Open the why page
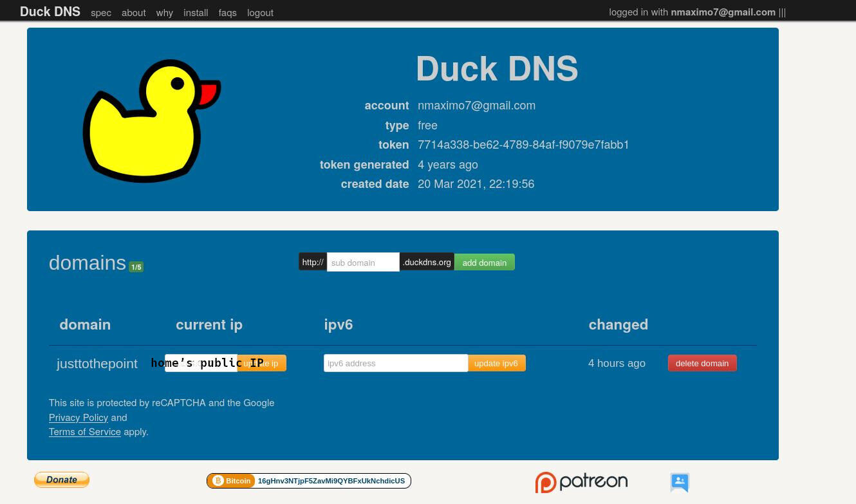The height and width of the screenshot is (504, 856). (164, 13)
